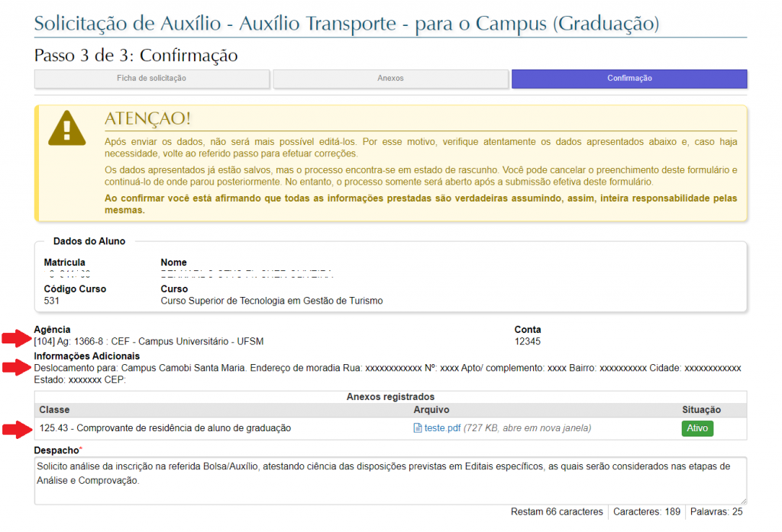Image resolution: width=782 pixels, height=532 pixels.
Task: Click the green Ativo status badge
Action: pos(697,428)
